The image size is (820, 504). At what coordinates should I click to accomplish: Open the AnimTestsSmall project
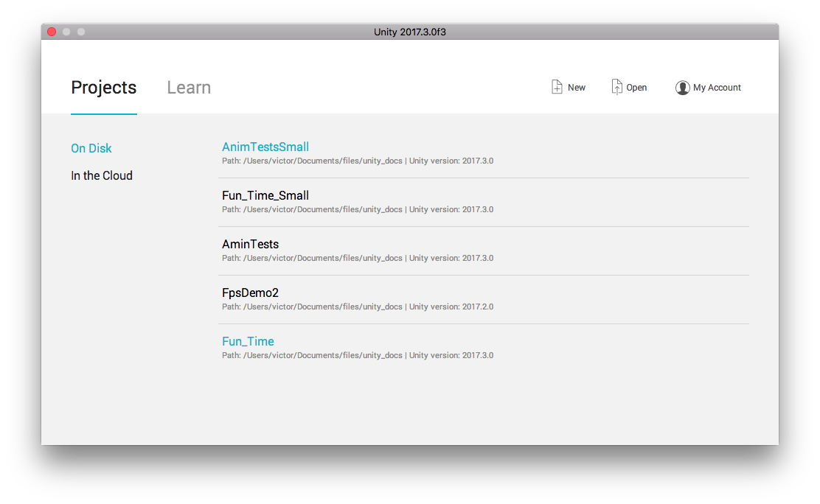click(x=265, y=147)
